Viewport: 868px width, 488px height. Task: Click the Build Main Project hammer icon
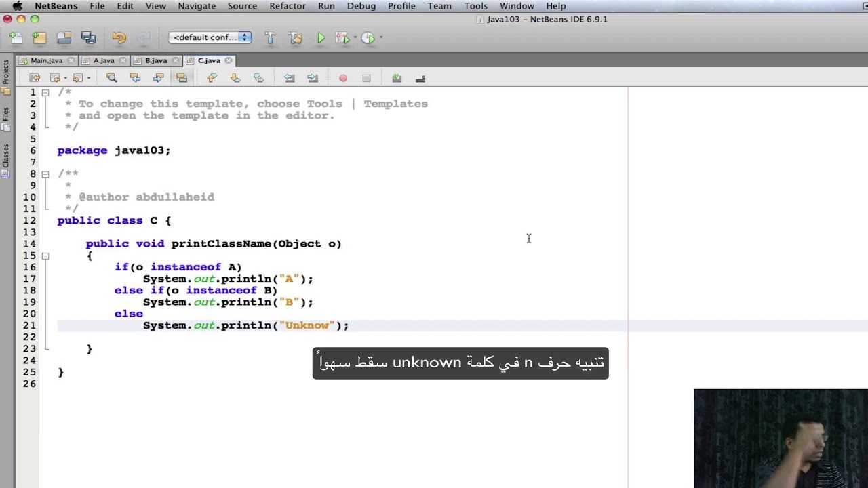tap(270, 38)
